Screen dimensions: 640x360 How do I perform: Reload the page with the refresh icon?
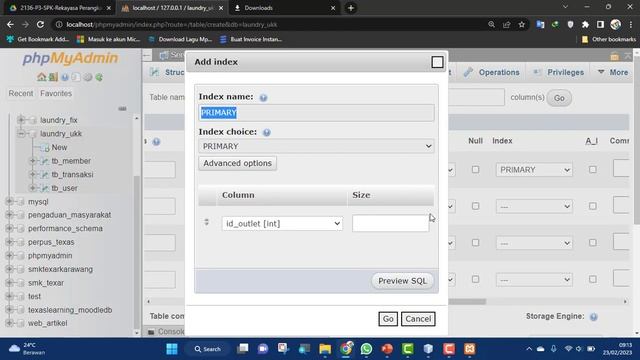tap(40, 24)
